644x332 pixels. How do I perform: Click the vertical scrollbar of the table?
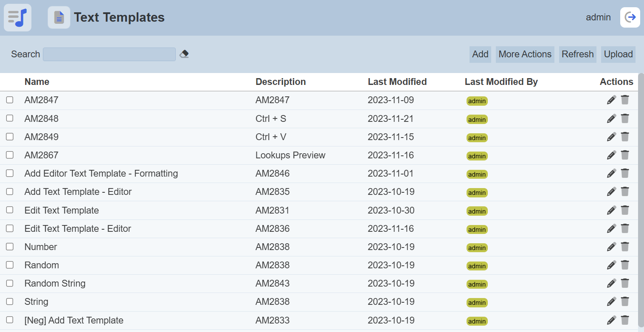click(x=641, y=200)
